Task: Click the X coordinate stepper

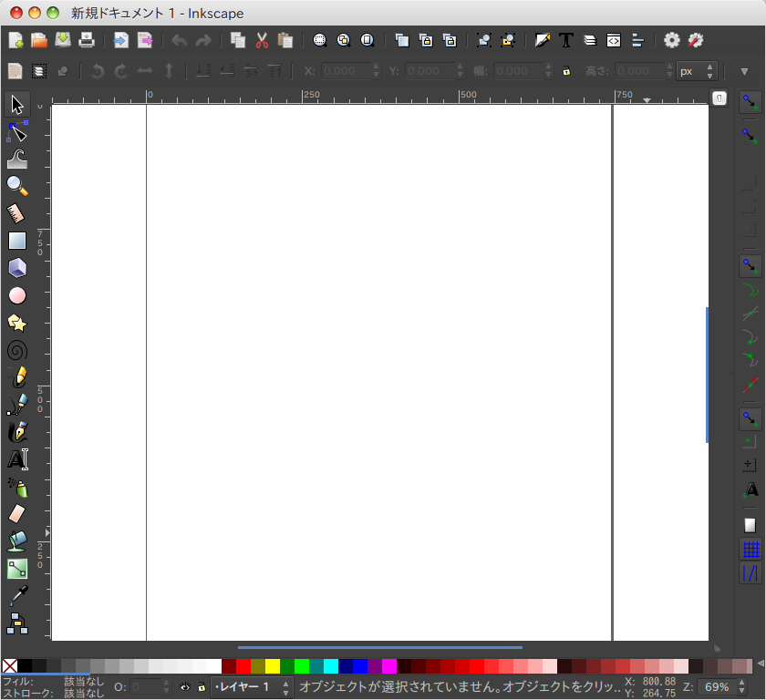Action: pos(376,71)
